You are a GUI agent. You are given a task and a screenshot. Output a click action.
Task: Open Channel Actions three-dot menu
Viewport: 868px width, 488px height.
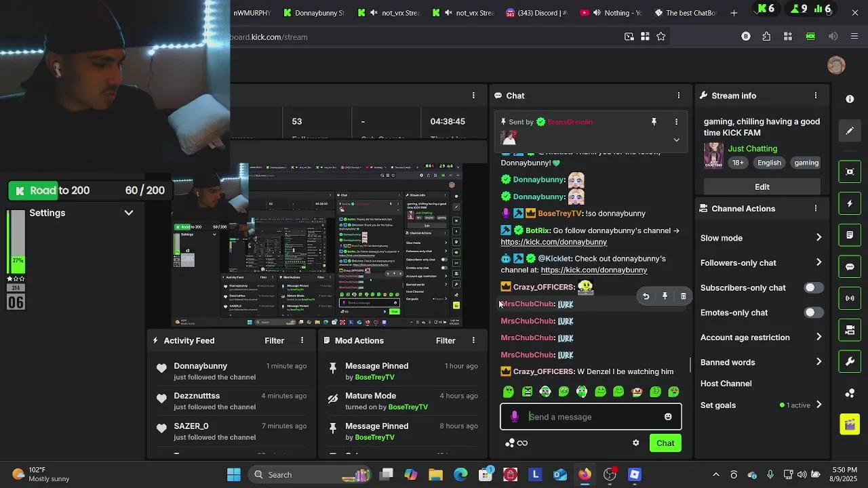pos(815,209)
